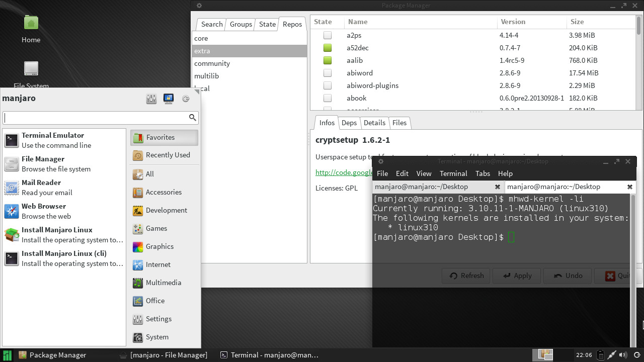Show the Favorites category
This screenshot has width=644, height=362.
164,137
